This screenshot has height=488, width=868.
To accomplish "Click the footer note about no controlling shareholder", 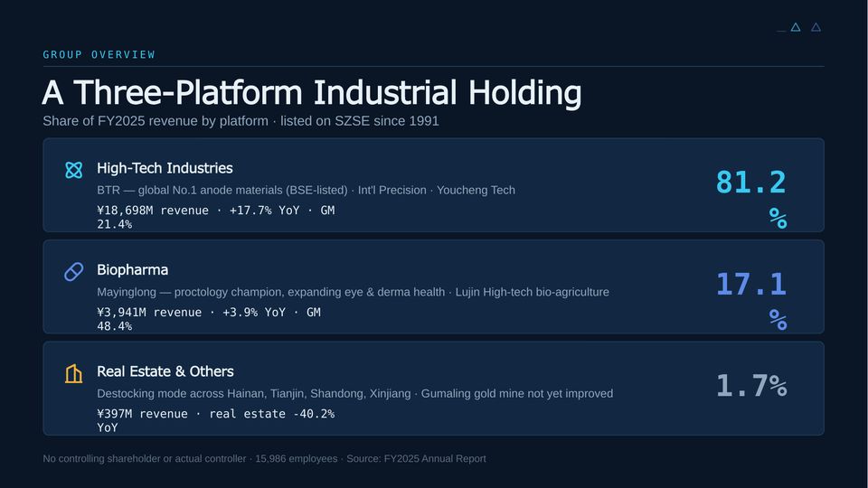I will point(265,459).
